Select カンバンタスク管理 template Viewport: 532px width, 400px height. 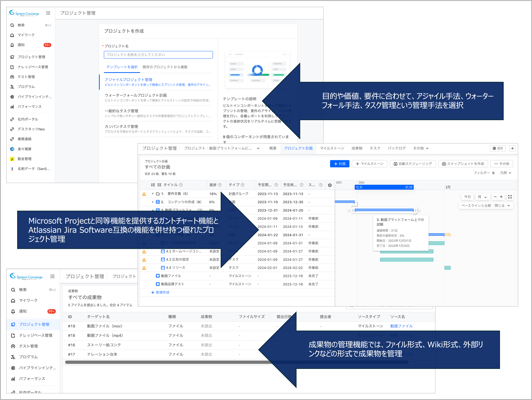click(x=158, y=129)
